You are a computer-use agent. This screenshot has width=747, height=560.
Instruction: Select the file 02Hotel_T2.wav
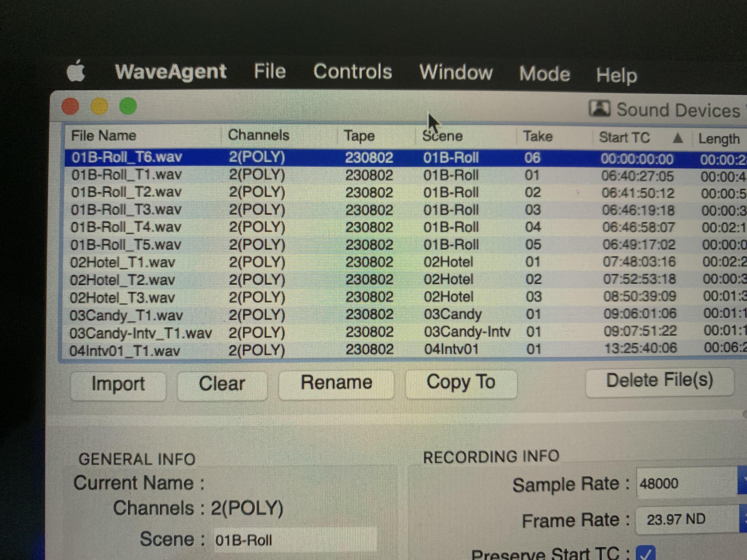click(x=122, y=280)
